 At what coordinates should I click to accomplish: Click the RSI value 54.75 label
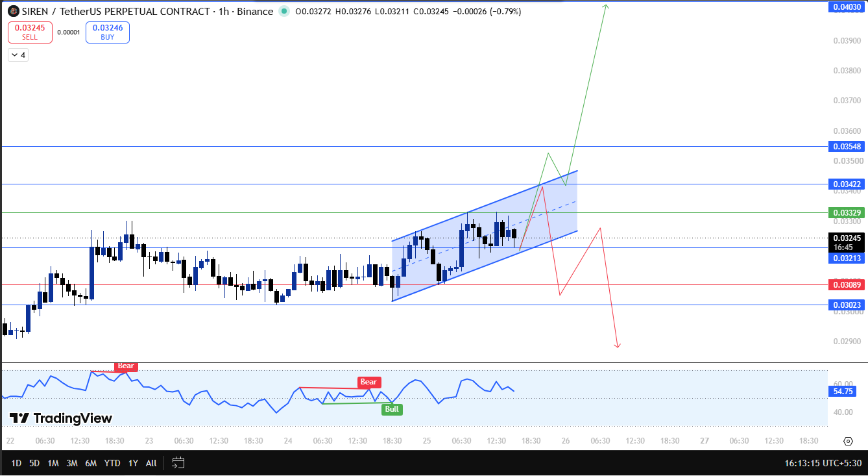(843, 392)
